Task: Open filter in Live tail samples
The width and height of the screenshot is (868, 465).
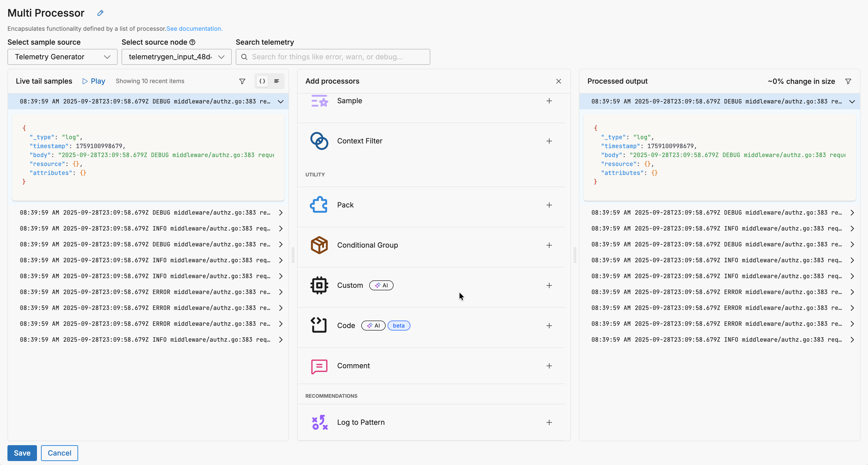Action: pyautogui.click(x=242, y=81)
